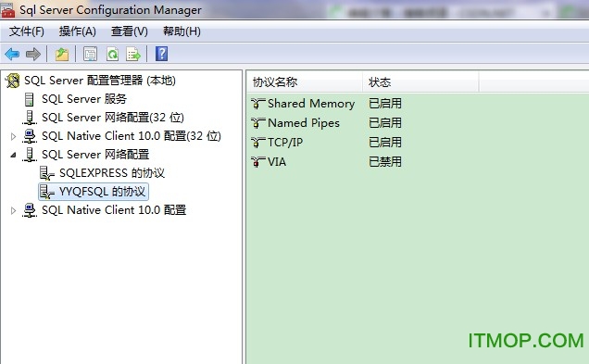
Task: Select the last SQL Native Client 10.0 配置 item
Action: [x=114, y=210]
